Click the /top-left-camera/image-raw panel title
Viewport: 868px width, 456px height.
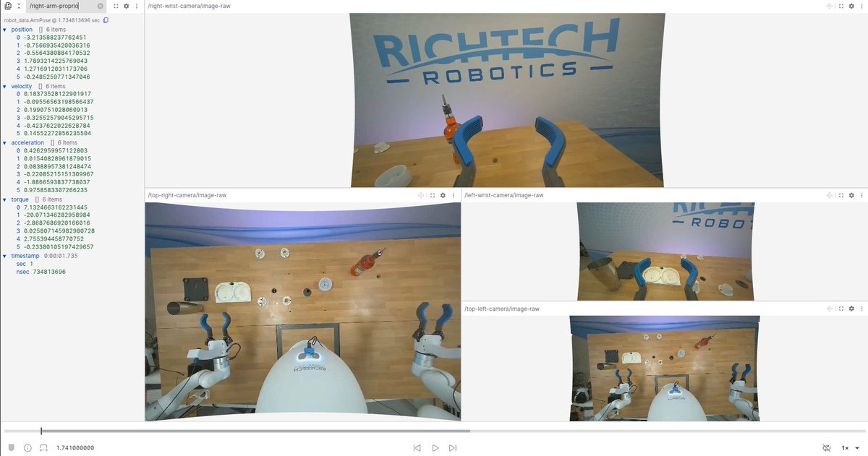[x=501, y=309]
